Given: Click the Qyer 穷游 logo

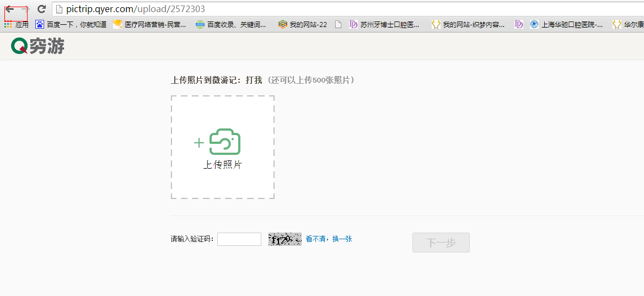Looking at the screenshot, I should click(x=37, y=46).
